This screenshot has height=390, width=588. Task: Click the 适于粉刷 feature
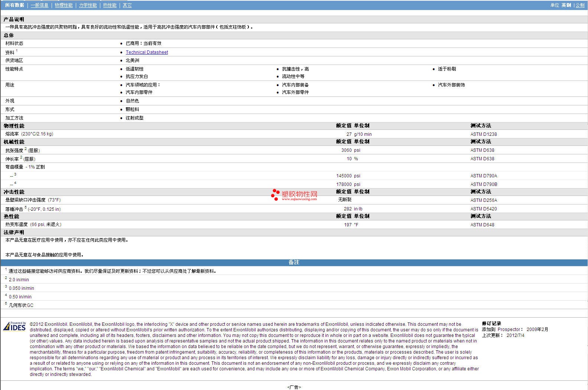447,69
